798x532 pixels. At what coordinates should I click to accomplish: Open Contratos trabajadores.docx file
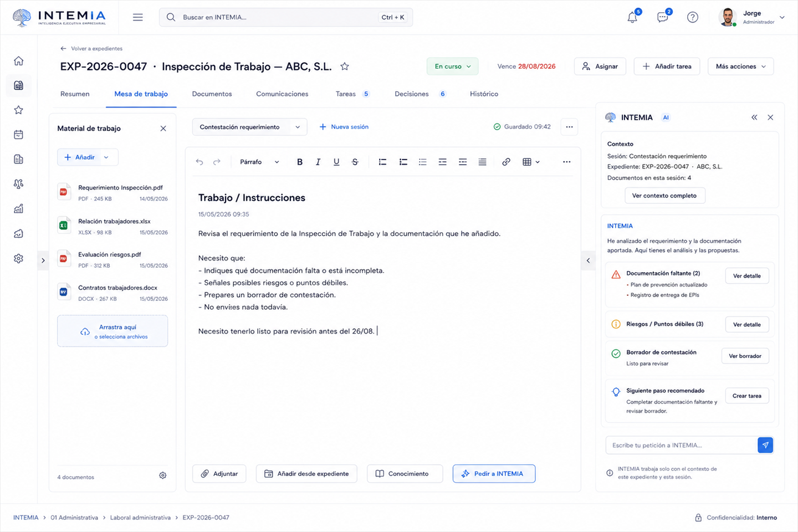[112, 293]
